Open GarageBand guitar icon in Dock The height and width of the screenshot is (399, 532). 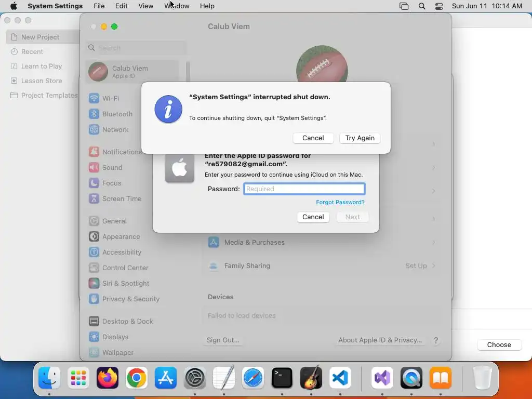click(x=311, y=378)
